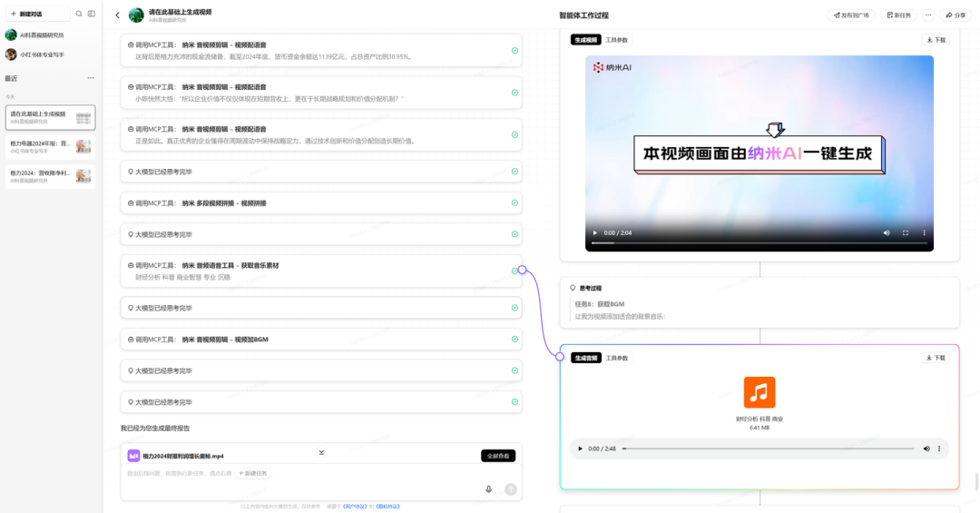Expand the 音视频剪辑 - 视频加BGM step
Viewport: 980px width, 513px height.
coord(321,339)
